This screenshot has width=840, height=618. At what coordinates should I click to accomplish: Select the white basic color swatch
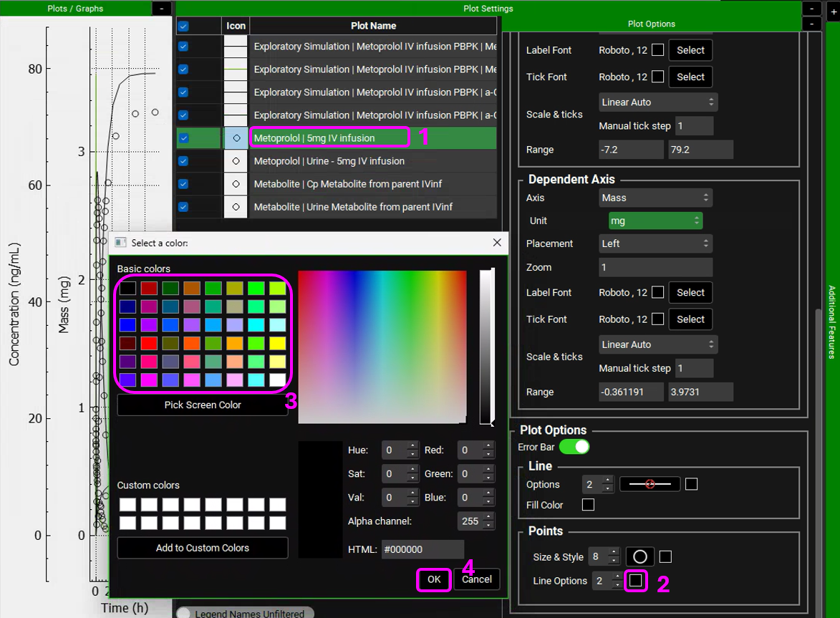coord(277,380)
